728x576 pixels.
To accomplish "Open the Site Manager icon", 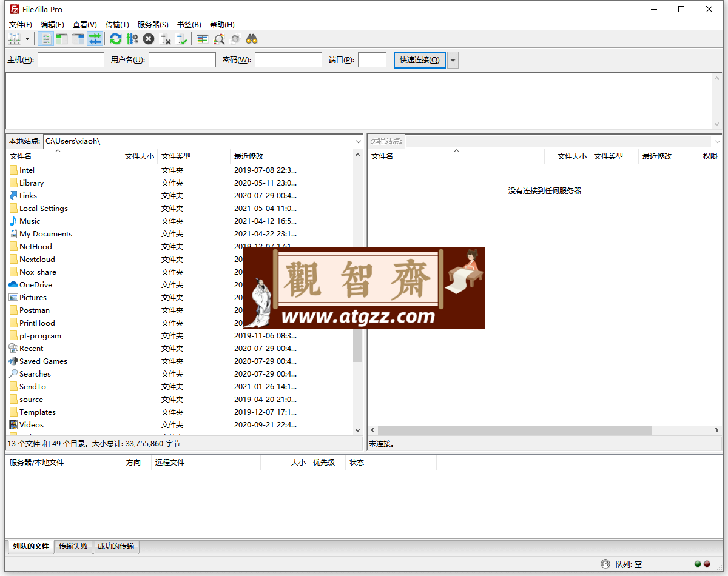I will pyautogui.click(x=15, y=39).
